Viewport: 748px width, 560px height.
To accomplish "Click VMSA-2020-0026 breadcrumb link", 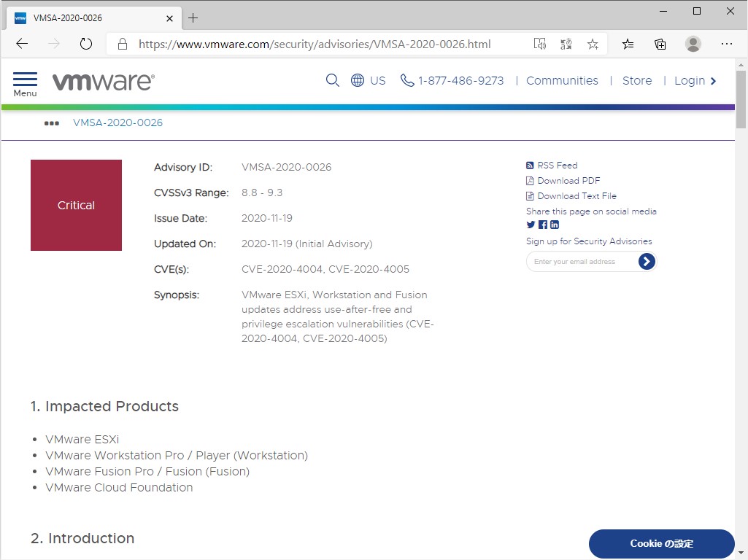I will click(117, 122).
